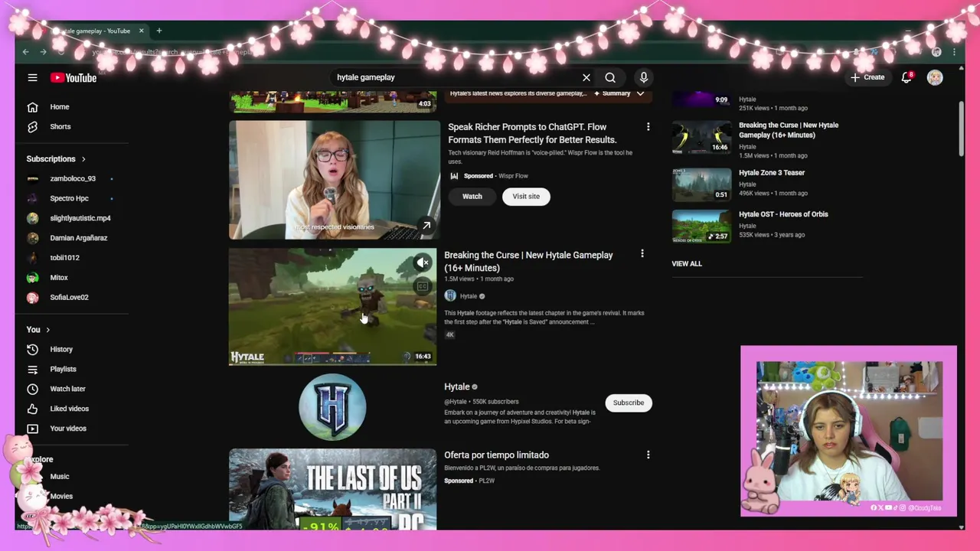Image resolution: width=980 pixels, height=551 pixels.
Task: Open more options for Wispr Flow ad
Action: click(648, 127)
